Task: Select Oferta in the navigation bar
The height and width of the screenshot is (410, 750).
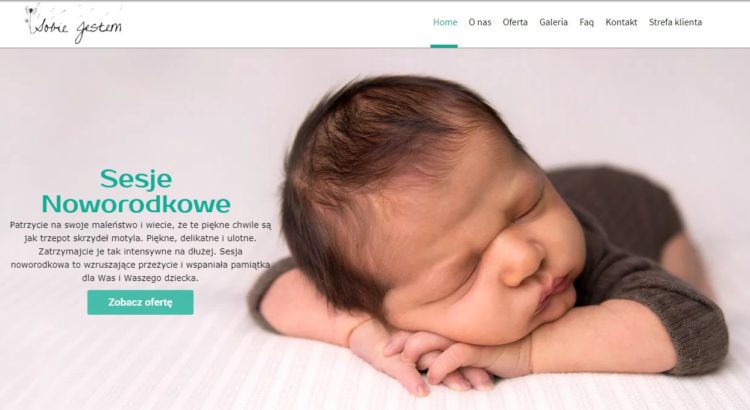Action: coord(515,22)
